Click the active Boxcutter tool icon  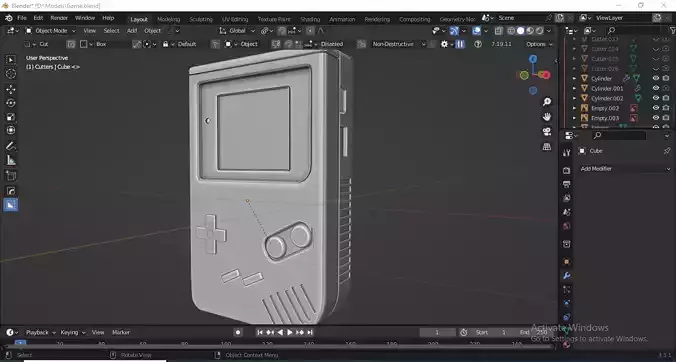[11, 205]
